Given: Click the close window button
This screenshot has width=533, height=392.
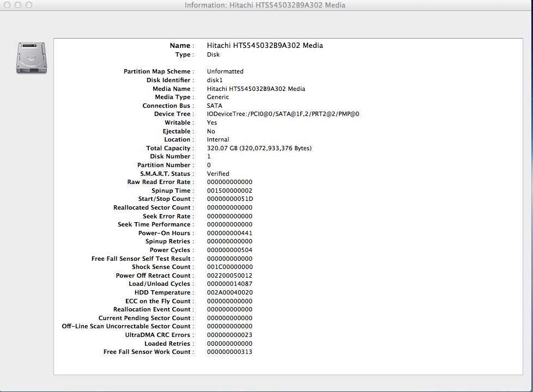Looking at the screenshot, I should [x=7, y=5].
